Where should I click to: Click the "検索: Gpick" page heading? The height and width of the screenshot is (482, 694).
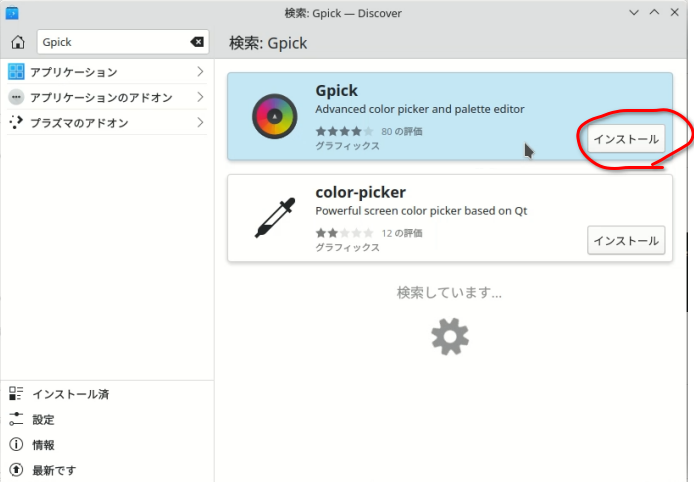pyautogui.click(x=268, y=43)
